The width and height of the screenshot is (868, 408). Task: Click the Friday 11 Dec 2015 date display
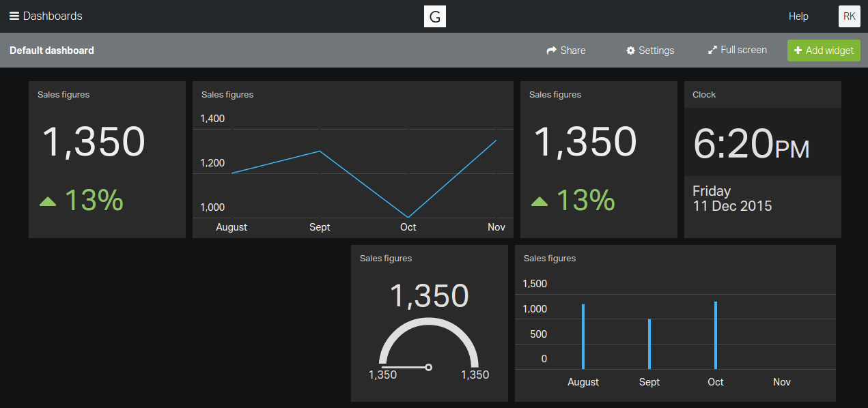(732, 199)
